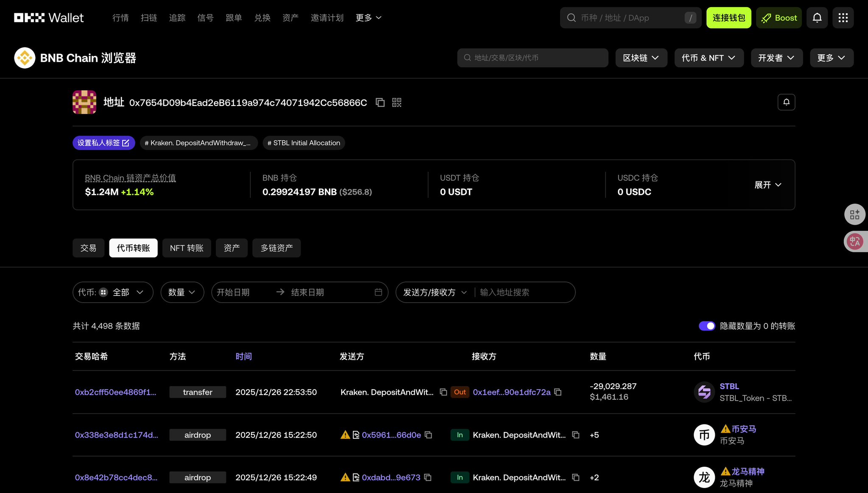Copy the wallet address with copy icon
Screen dimensions: 868x493
tap(380, 103)
